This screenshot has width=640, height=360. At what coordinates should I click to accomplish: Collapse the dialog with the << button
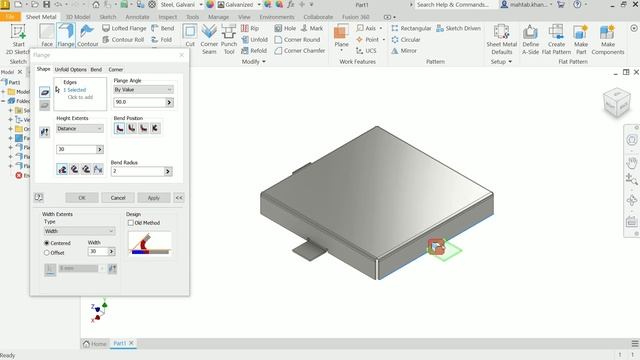[x=179, y=198]
